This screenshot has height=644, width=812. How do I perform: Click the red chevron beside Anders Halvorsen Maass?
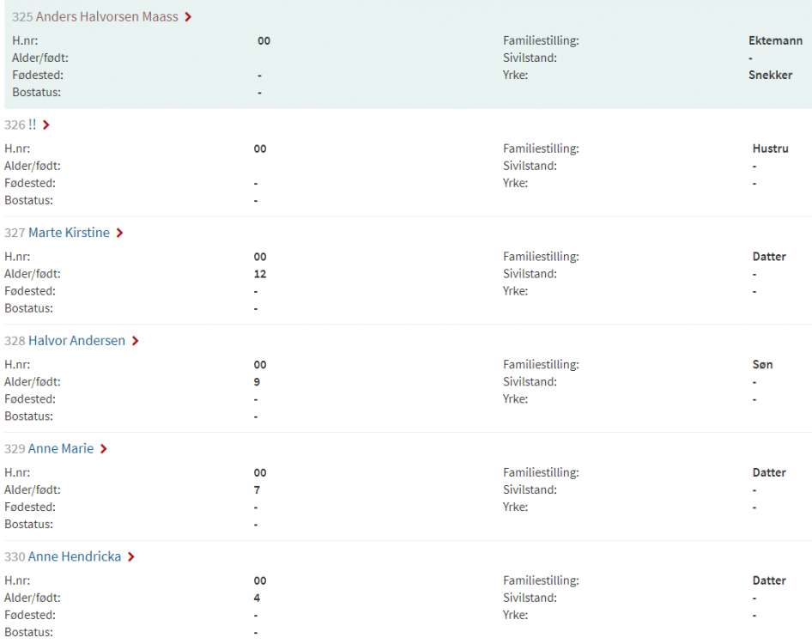tap(188, 17)
